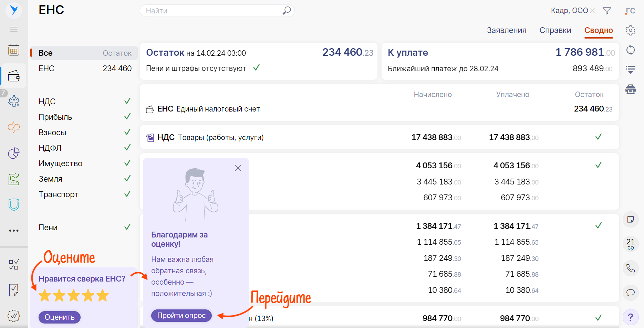
Task: Expand more sidebar items via three dots
Action: (14, 231)
